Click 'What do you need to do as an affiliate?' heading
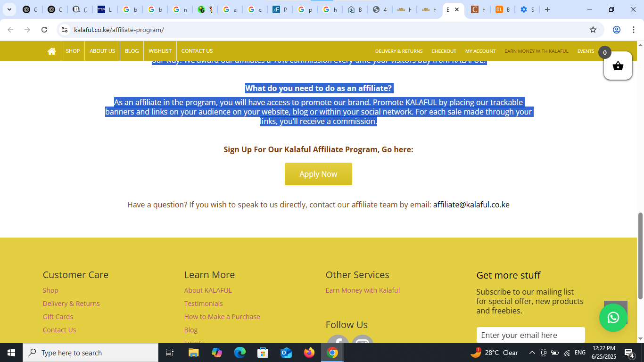Image resolution: width=644 pixels, height=362 pixels. pos(318,88)
